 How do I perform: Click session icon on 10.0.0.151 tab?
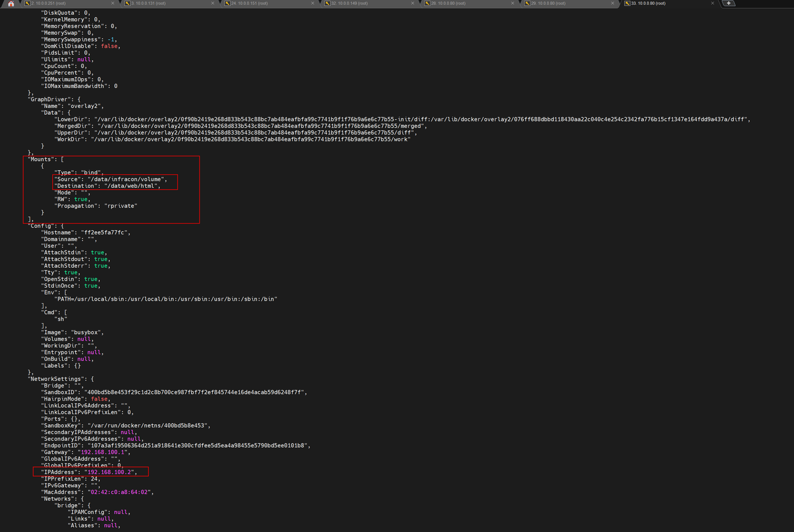coord(226,3)
